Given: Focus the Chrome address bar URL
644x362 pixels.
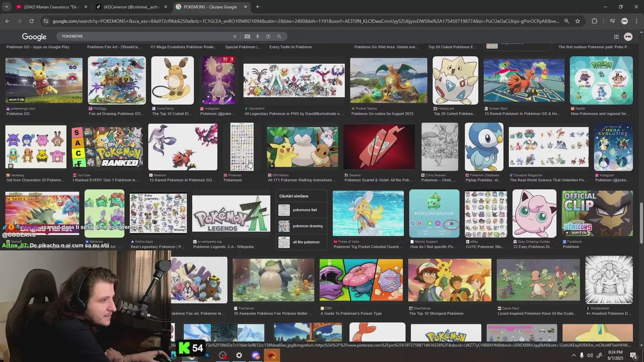Looking at the screenshot, I should [306, 21].
